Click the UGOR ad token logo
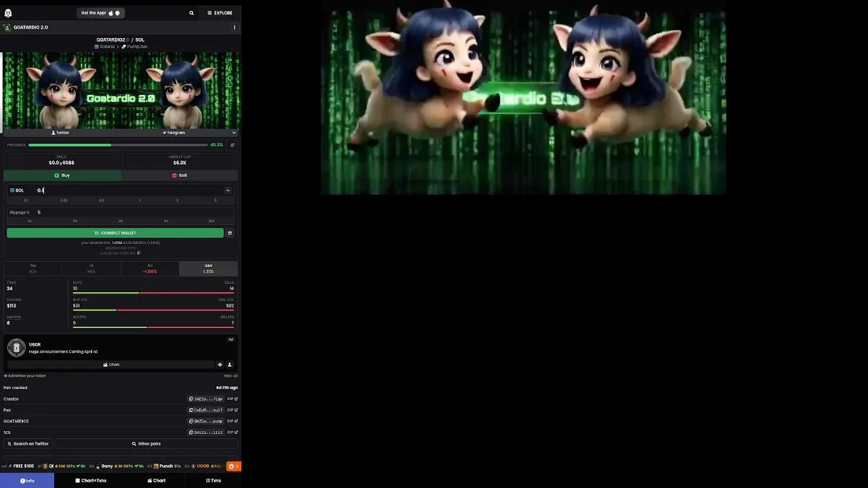This screenshot has height=488, width=868. click(x=16, y=348)
